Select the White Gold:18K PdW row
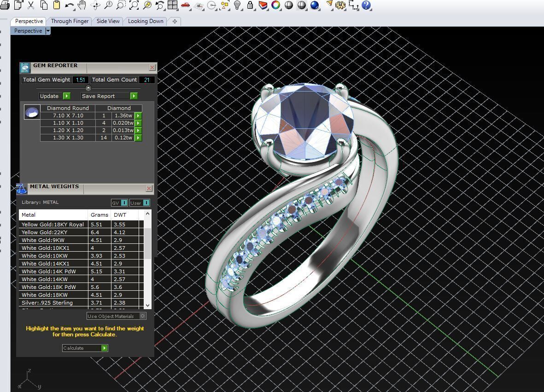Viewport: 544px width, 392px height. pyautogui.click(x=82, y=287)
